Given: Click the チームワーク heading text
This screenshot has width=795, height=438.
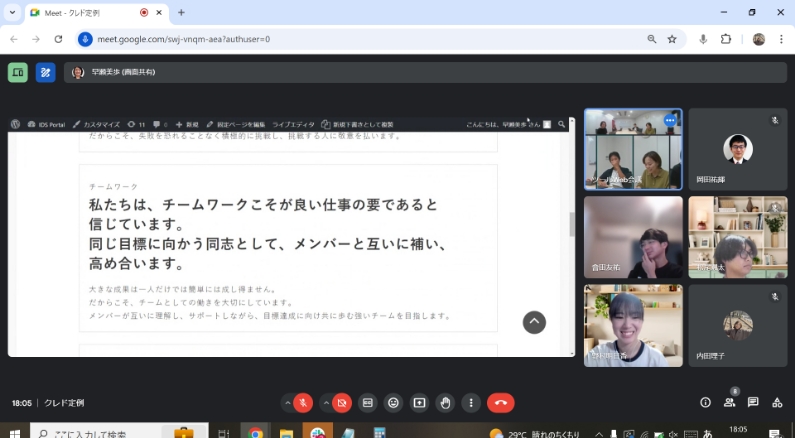Looking at the screenshot, I should (113, 187).
